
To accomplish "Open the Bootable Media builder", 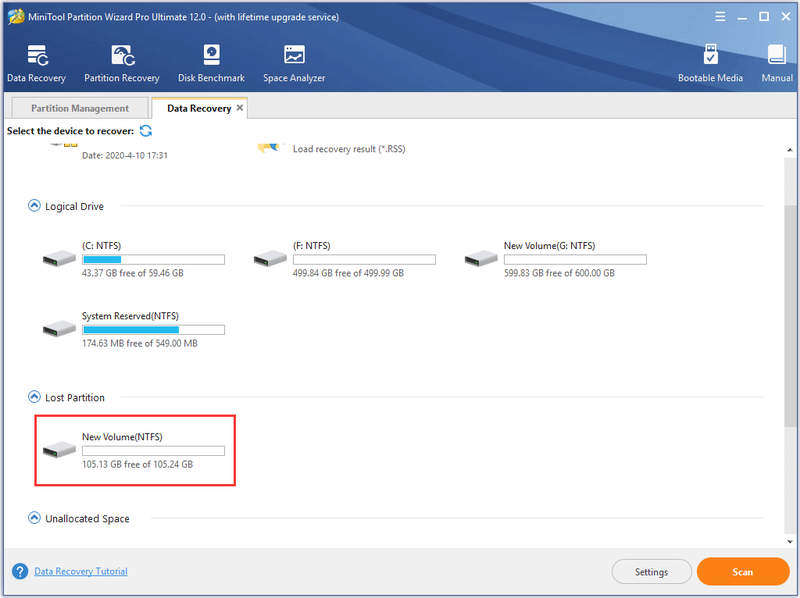I will coord(710,63).
